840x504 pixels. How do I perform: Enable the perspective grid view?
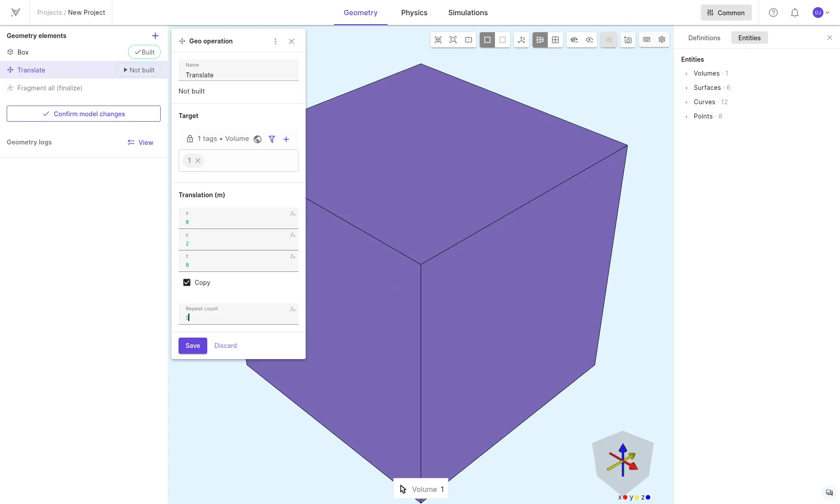[540, 40]
